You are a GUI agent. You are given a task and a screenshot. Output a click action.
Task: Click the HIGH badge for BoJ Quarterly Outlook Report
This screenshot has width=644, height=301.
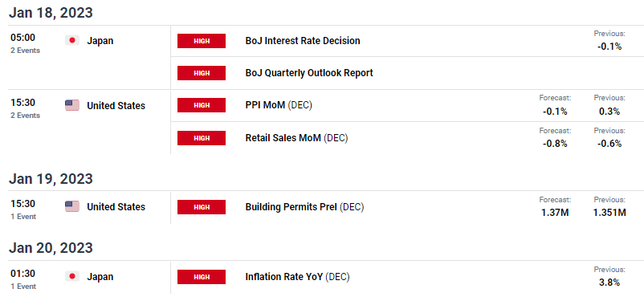202,73
